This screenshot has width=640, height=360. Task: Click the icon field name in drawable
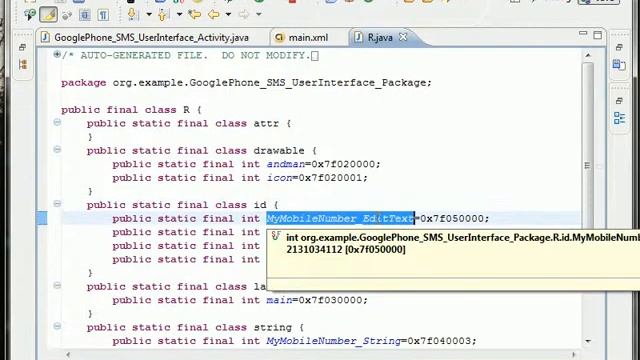click(x=280, y=178)
